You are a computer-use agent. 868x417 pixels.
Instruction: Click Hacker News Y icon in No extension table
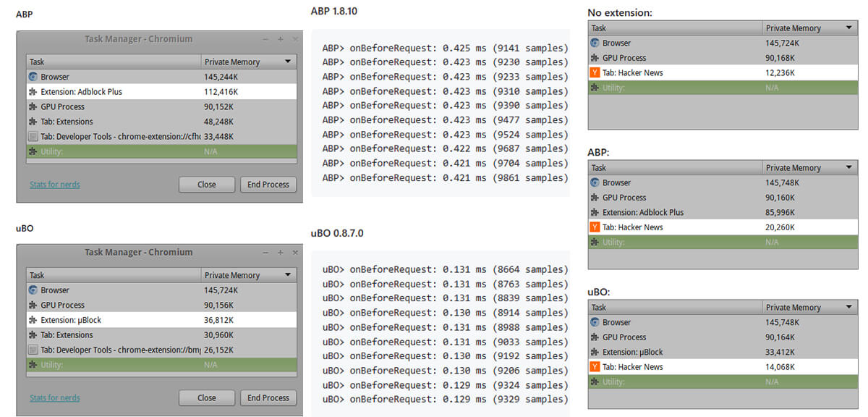tap(595, 72)
